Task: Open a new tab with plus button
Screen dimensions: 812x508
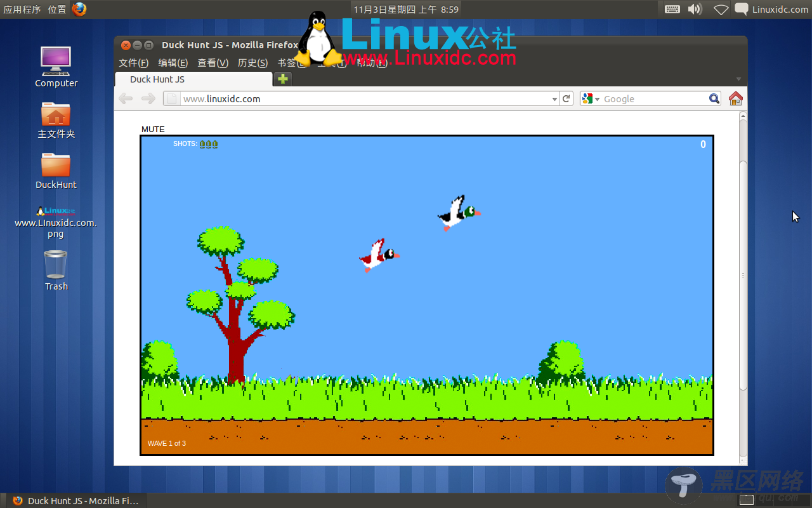Action: [283, 79]
